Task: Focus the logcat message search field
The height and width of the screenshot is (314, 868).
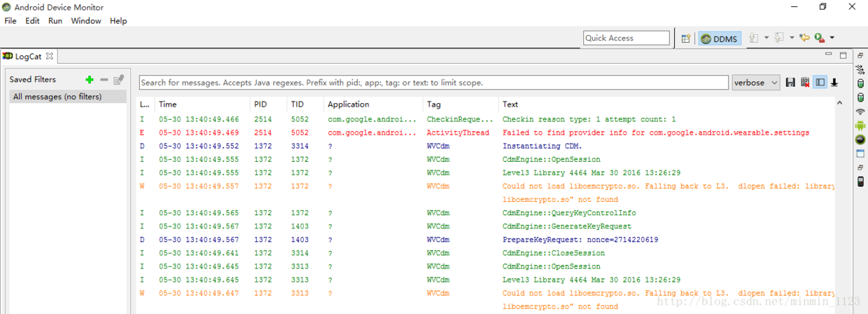Action: pyautogui.click(x=434, y=83)
